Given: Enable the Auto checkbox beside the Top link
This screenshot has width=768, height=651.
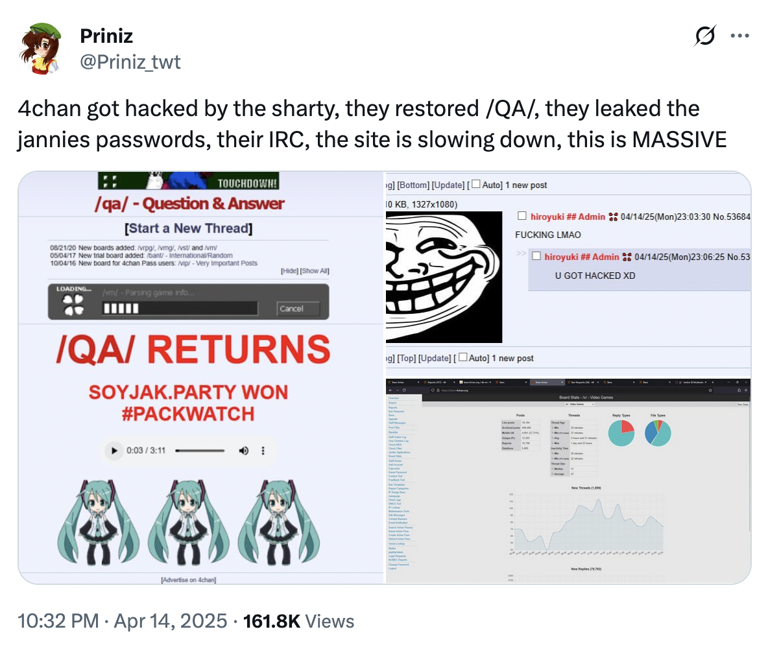Looking at the screenshot, I should pyautogui.click(x=464, y=358).
